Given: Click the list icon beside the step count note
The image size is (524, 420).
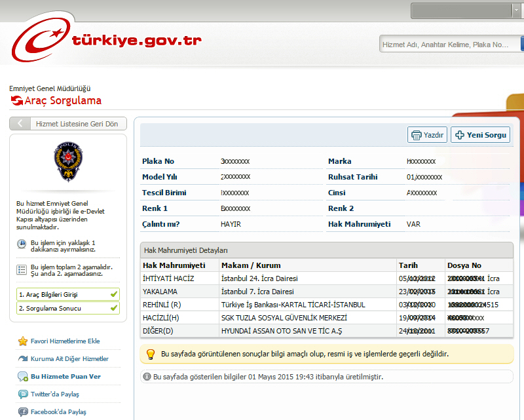Looking at the screenshot, I should 22,269.
